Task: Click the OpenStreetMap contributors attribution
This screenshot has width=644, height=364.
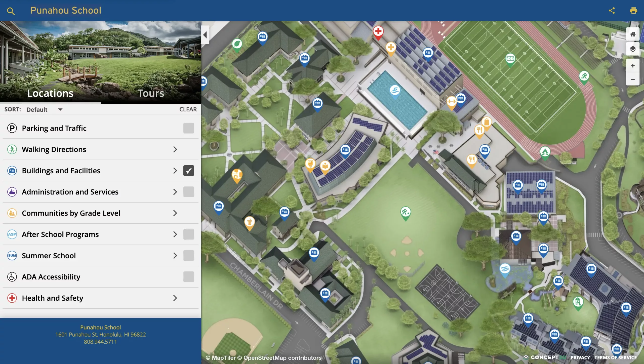Action: [279, 357]
